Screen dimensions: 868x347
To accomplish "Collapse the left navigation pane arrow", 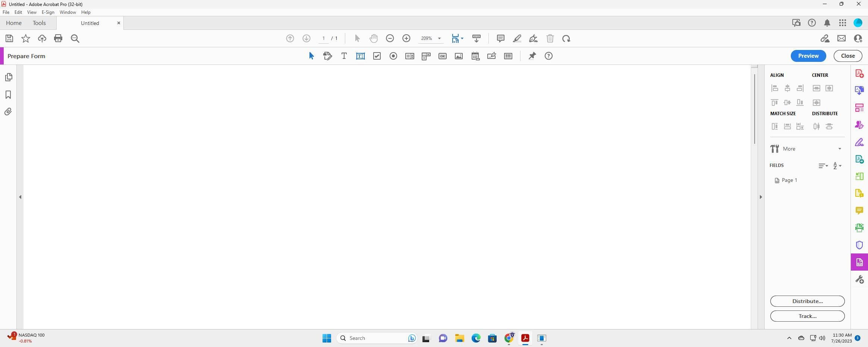I will click(20, 197).
